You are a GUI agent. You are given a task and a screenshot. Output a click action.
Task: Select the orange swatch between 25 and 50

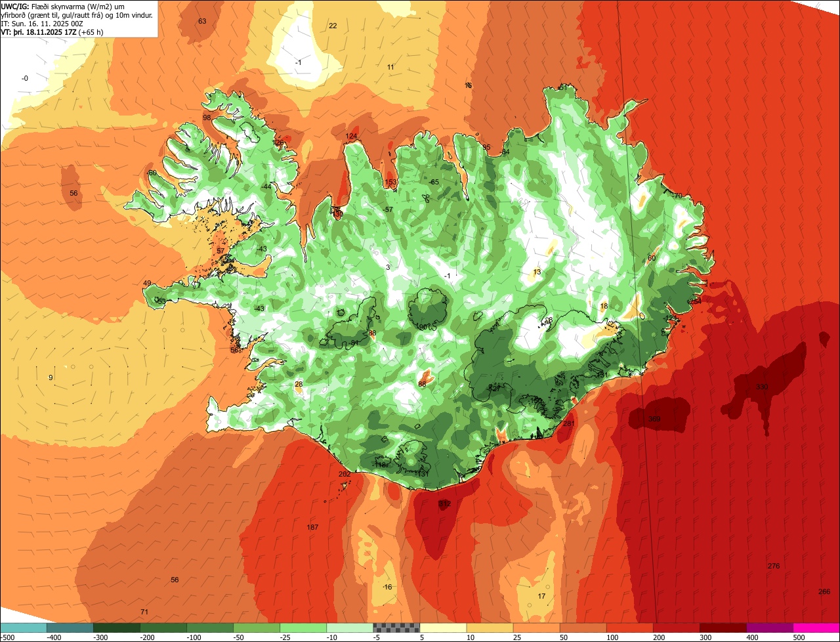click(536, 628)
